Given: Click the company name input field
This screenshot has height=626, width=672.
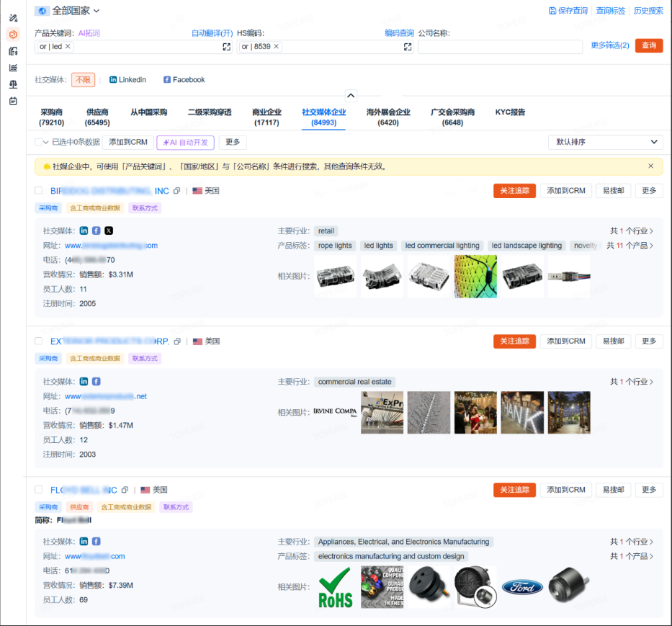Looking at the screenshot, I should tap(500, 47).
